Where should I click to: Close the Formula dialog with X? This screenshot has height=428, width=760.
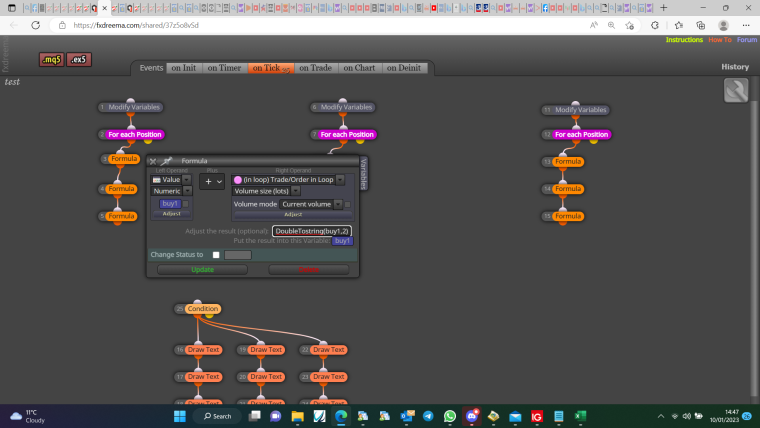point(153,161)
